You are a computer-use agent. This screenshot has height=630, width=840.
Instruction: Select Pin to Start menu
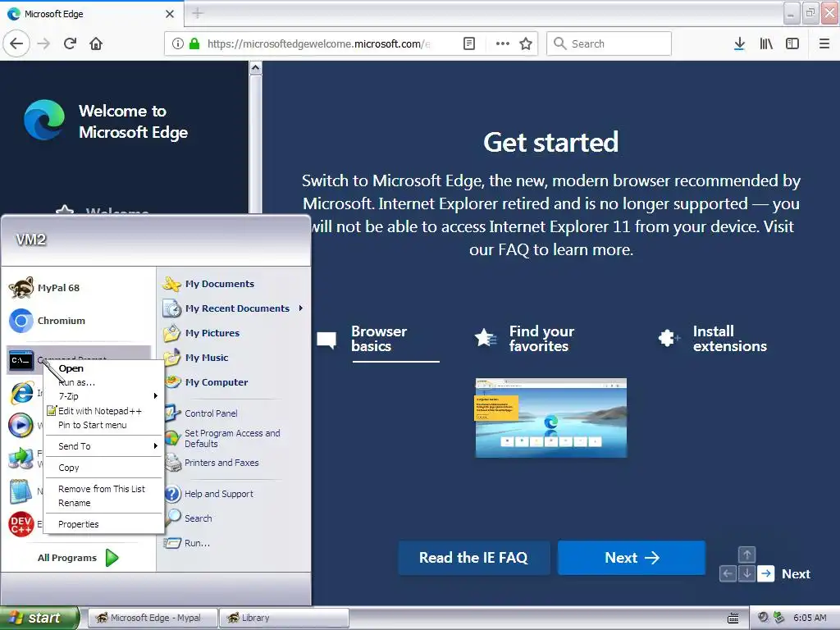click(x=103, y=425)
